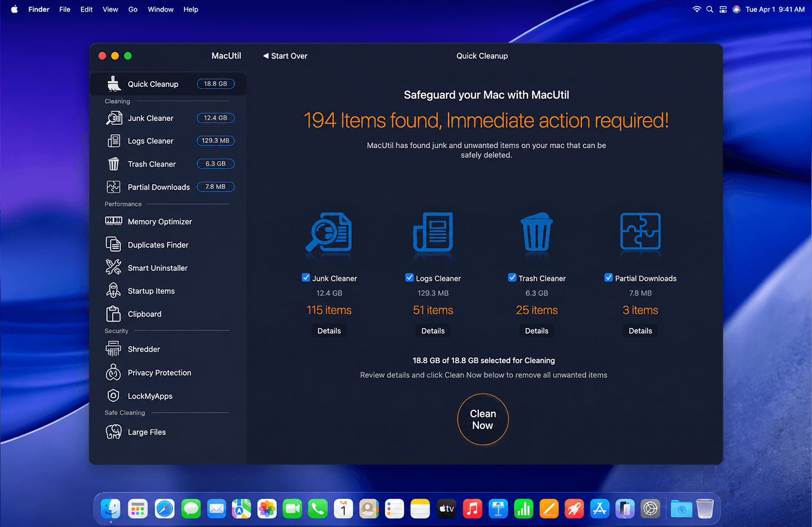The image size is (812, 527).
Task: Open the Finder menu
Action: (39, 9)
